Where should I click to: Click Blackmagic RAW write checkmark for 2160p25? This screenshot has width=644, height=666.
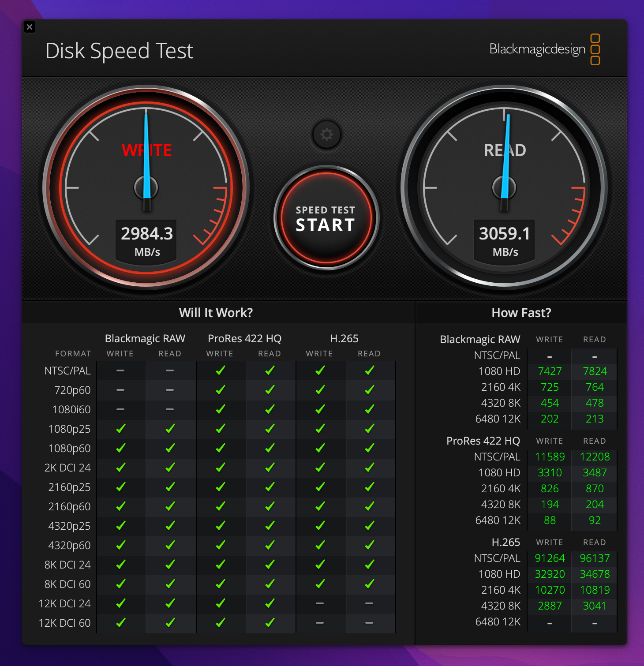(120, 486)
